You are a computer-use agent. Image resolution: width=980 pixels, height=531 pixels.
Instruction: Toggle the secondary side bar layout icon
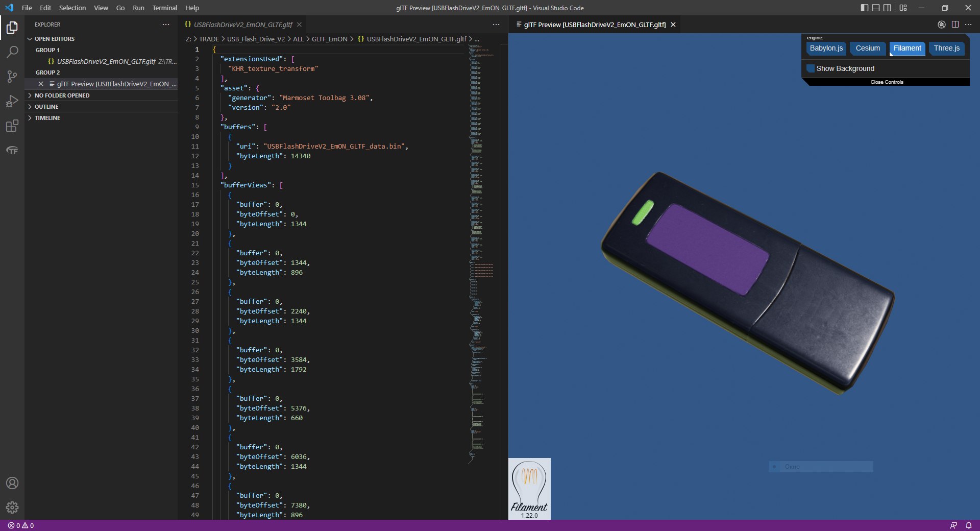887,8
